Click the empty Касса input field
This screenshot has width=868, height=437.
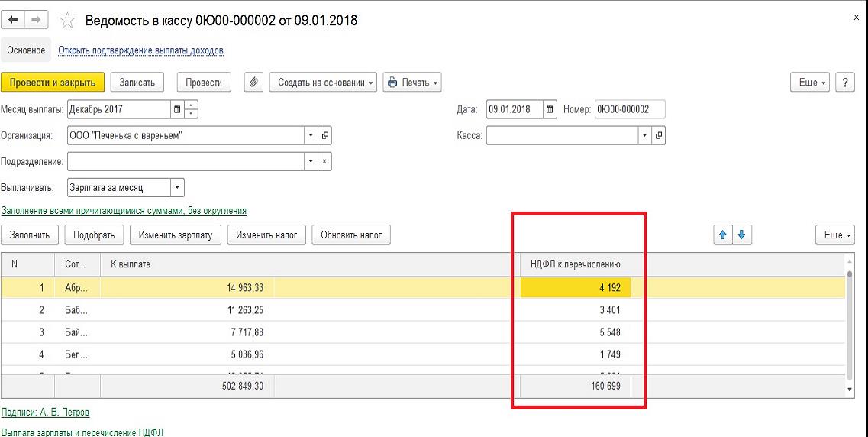click(x=563, y=135)
